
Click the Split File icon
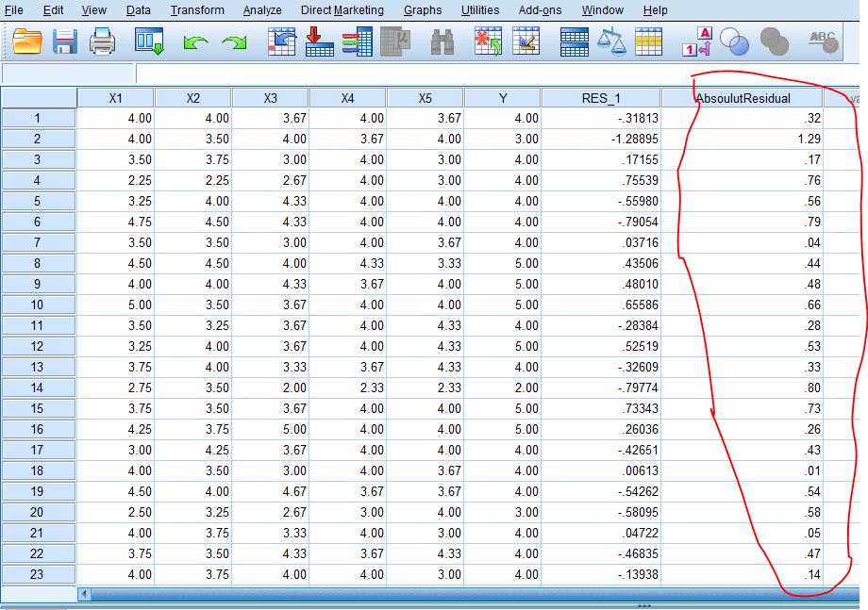click(x=574, y=42)
